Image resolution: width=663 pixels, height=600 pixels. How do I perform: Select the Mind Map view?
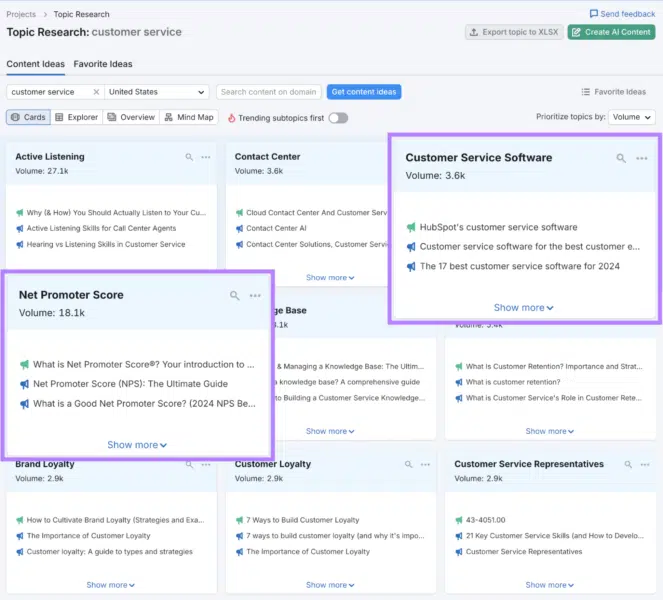189,117
